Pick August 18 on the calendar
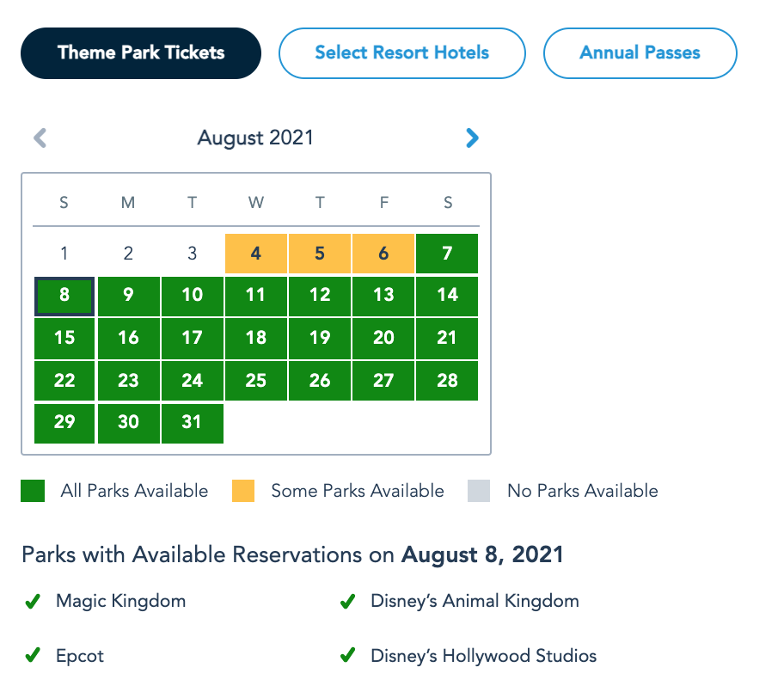The height and width of the screenshot is (698, 784). tap(256, 338)
